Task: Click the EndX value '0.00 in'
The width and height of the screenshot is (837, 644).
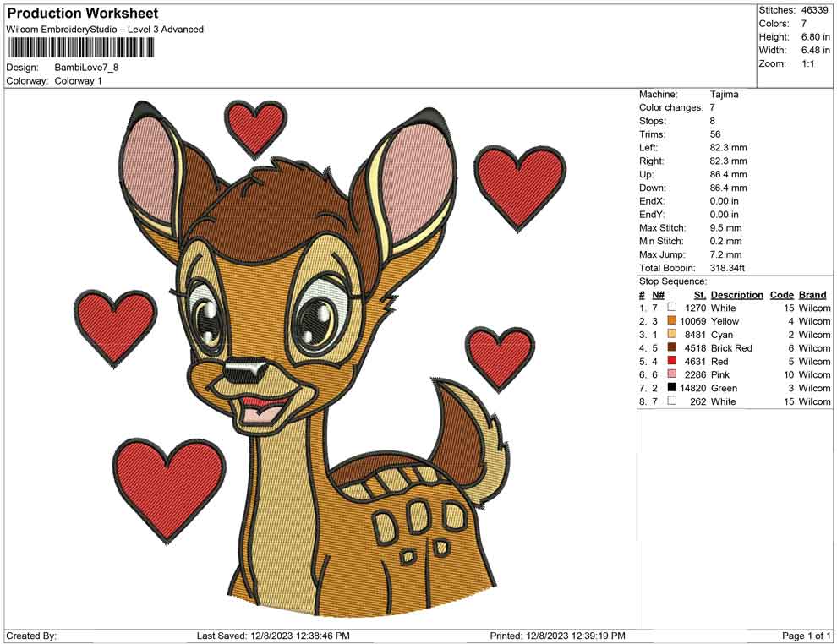Action: [725, 201]
